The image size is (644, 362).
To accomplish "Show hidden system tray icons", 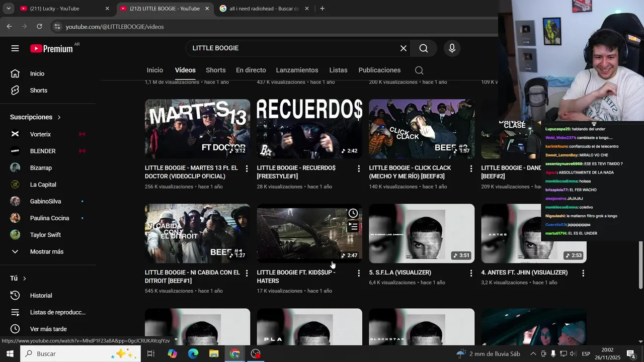I will [x=533, y=354].
